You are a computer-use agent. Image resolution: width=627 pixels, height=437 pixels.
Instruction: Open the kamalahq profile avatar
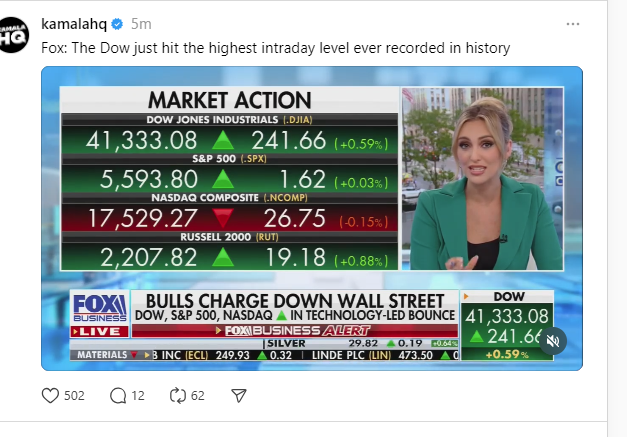[15, 35]
